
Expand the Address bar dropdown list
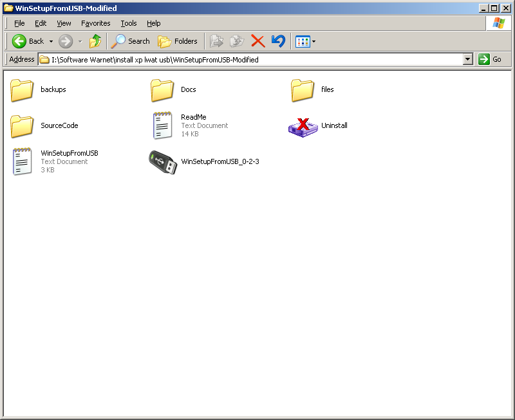click(x=468, y=60)
